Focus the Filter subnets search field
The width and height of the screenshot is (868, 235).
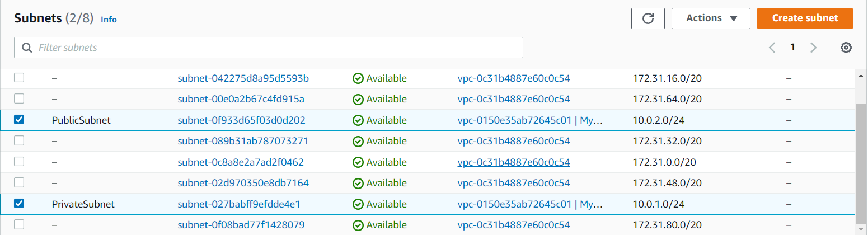point(269,48)
